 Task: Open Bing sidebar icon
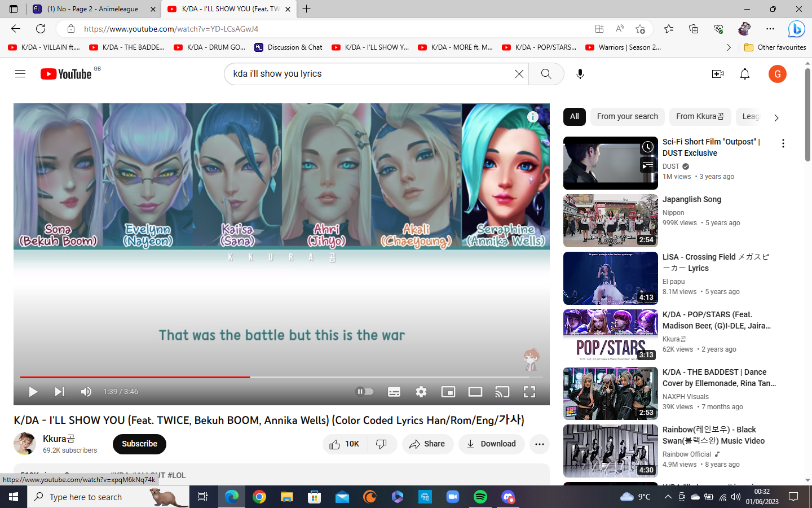796,29
